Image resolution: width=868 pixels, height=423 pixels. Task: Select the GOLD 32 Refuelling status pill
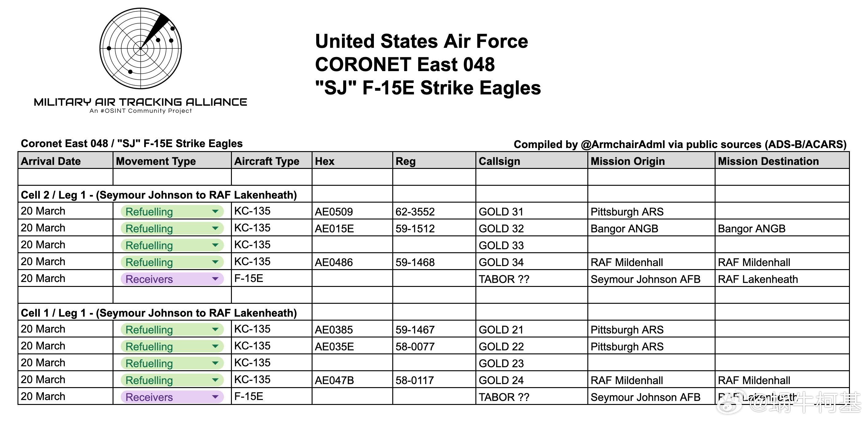(x=172, y=228)
